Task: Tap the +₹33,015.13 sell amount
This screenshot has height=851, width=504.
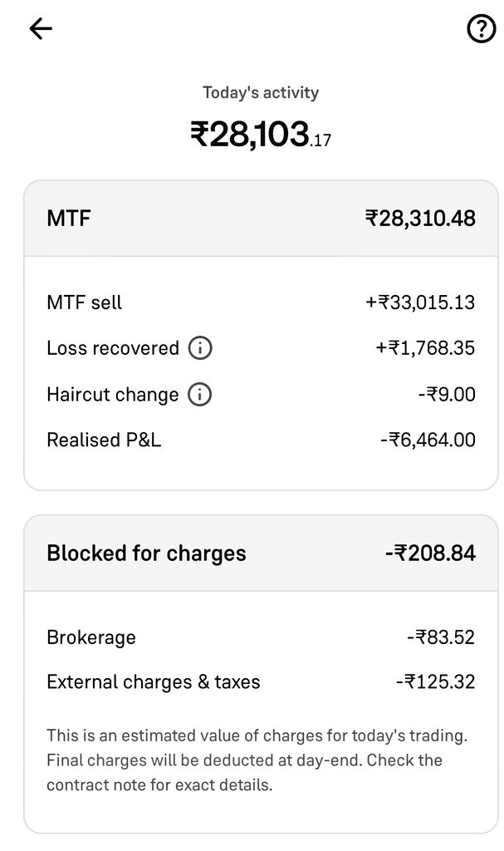Action: coord(420,303)
